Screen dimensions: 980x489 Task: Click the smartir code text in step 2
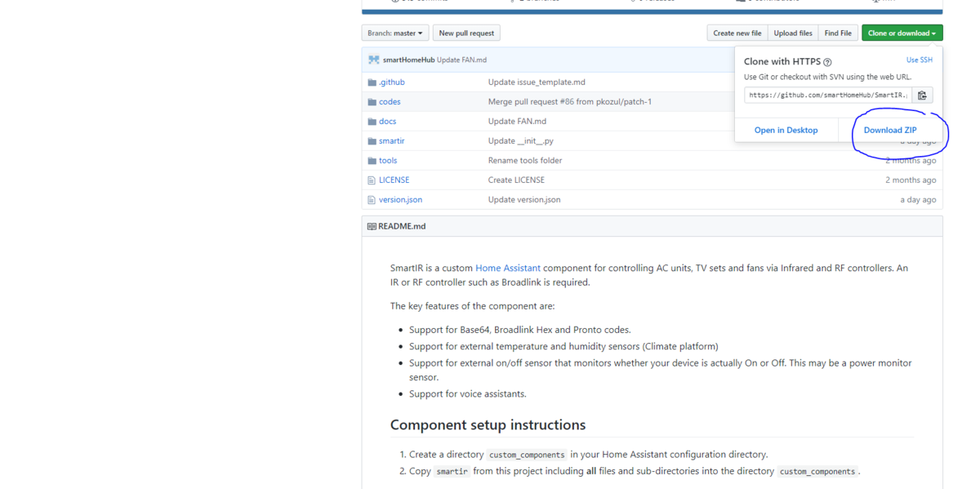(452, 471)
